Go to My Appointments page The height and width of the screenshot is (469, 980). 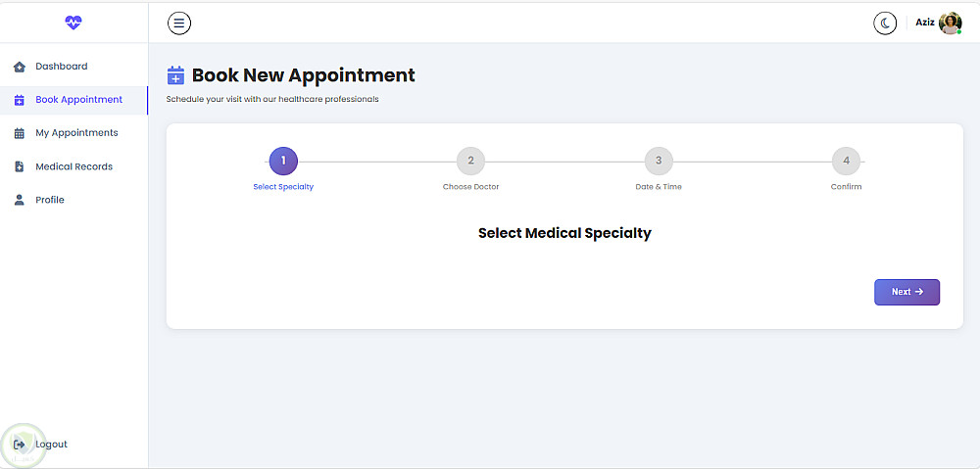click(76, 133)
